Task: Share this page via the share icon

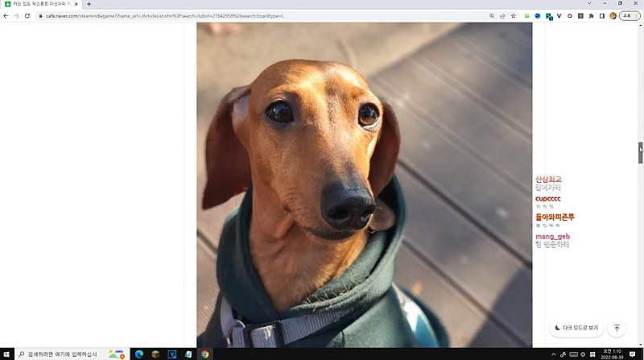Action: click(x=502, y=16)
